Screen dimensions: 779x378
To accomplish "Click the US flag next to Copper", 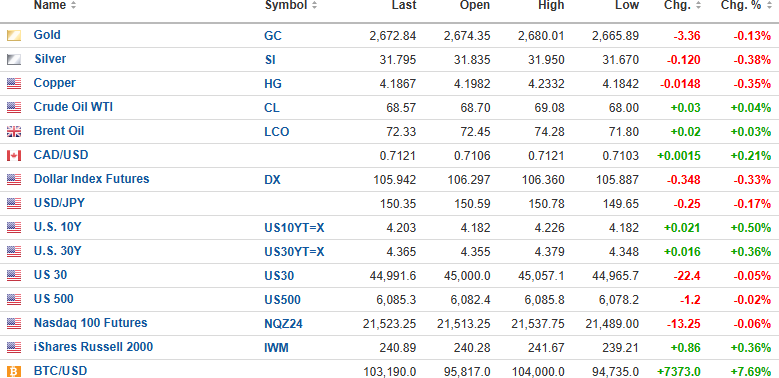I will pyautogui.click(x=14, y=83).
